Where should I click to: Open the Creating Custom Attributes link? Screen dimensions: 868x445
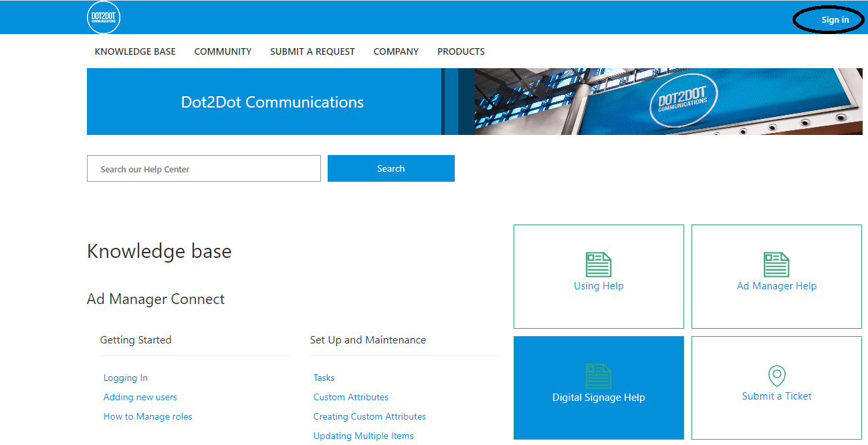369,416
